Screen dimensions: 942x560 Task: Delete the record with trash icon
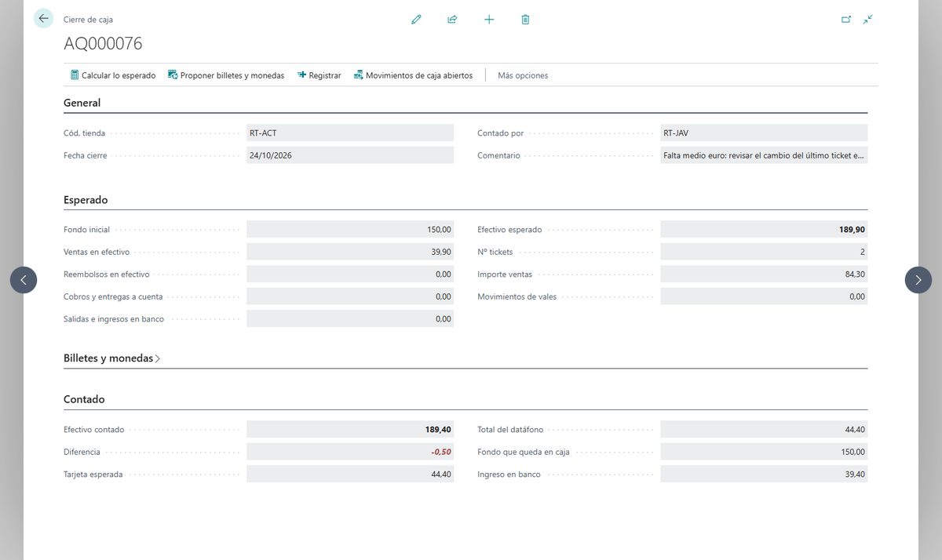coord(525,20)
